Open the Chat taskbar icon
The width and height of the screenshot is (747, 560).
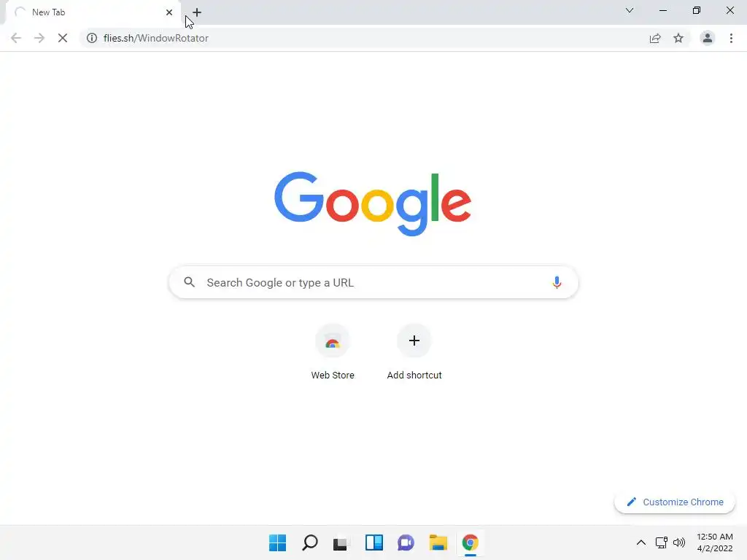(x=406, y=542)
